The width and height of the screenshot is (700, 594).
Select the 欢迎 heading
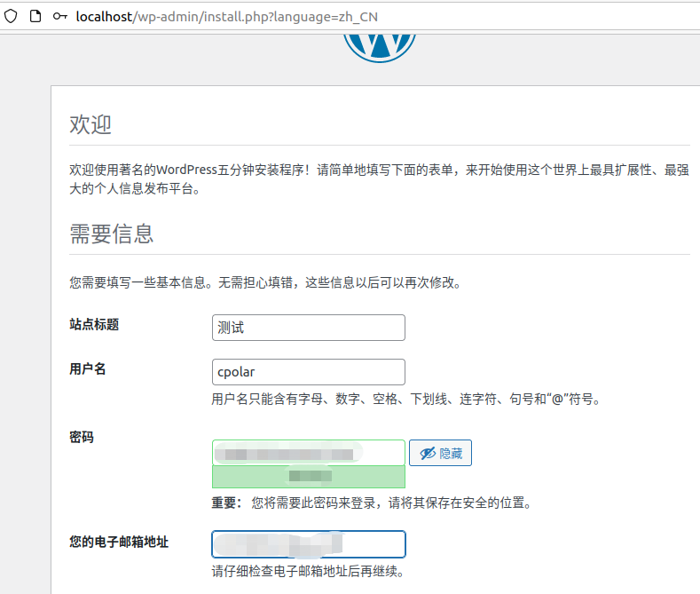pos(90,124)
